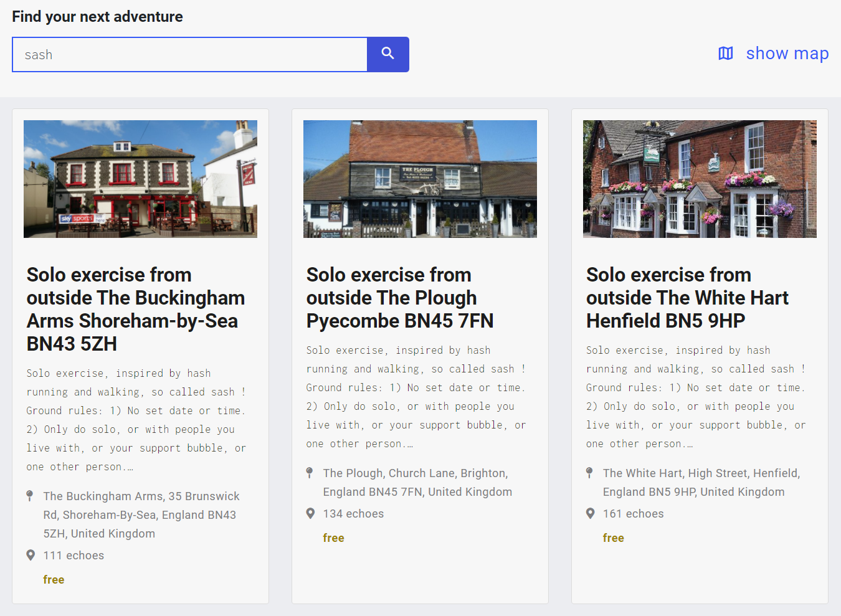The image size is (841, 616).
Task: Click the location pin beside White Hart address
Action: [x=589, y=473]
